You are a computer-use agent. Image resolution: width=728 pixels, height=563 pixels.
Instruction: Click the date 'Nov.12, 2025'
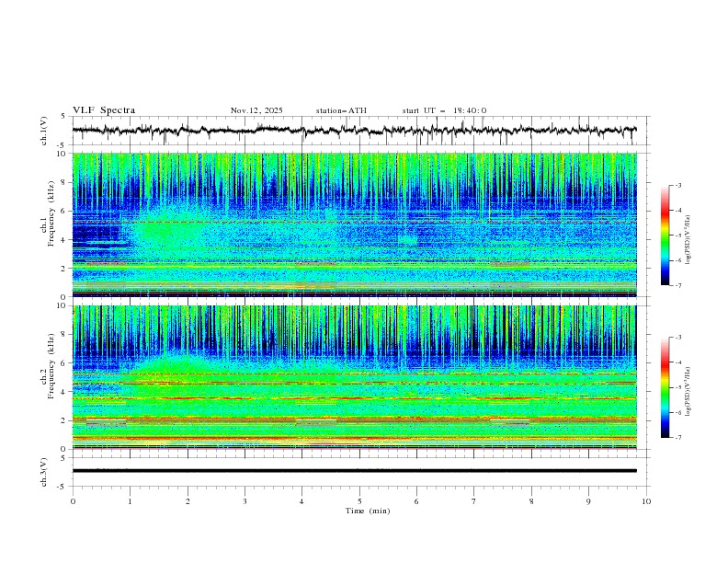click(256, 110)
